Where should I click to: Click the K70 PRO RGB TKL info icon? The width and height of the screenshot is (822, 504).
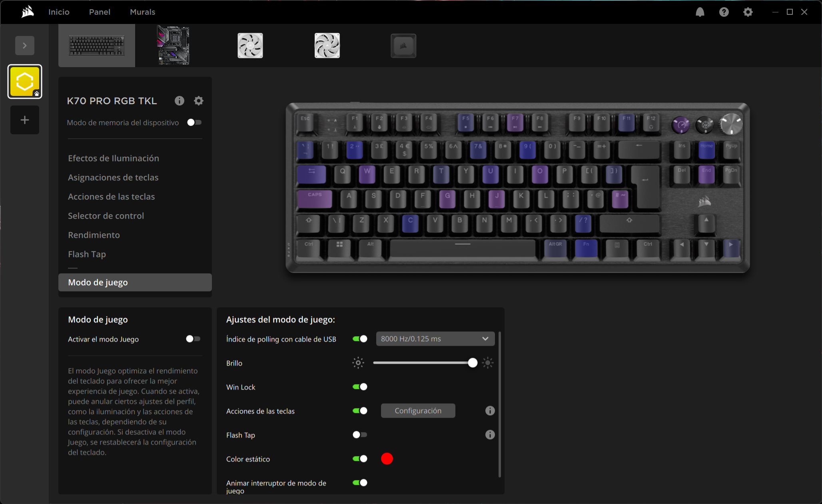point(180,101)
